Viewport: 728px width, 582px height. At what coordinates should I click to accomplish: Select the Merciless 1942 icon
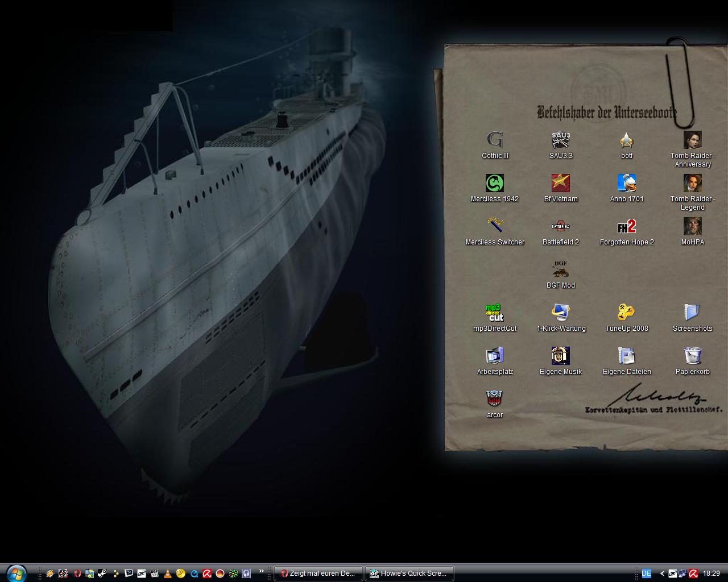(x=495, y=189)
